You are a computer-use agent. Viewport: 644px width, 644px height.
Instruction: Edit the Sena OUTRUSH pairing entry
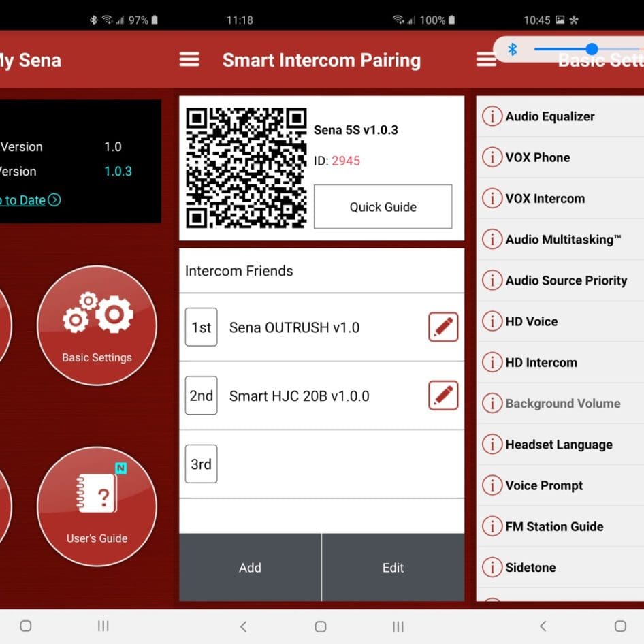[x=443, y=327]
